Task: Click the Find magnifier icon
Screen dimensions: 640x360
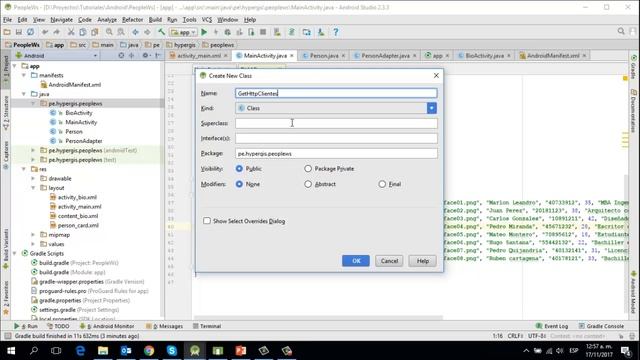Action: (109, 32)
